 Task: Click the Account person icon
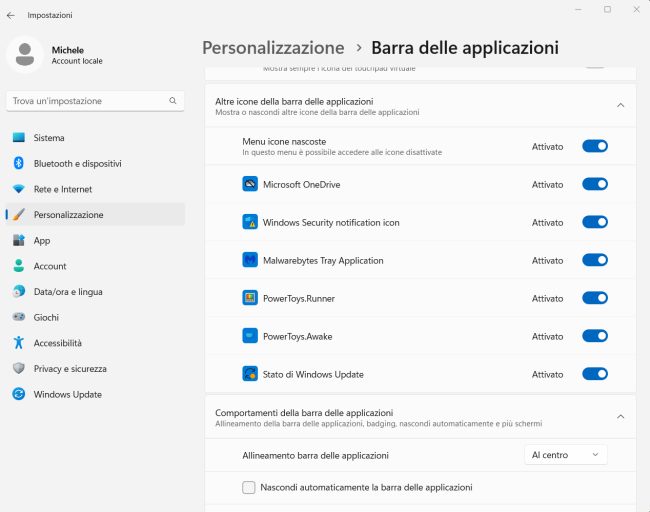(19, 266)
